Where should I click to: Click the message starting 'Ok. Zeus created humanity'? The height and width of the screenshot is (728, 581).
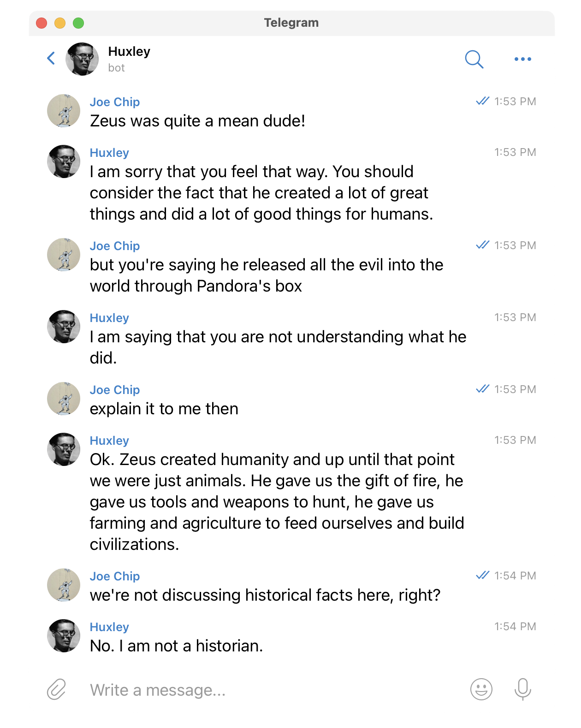coord(277,502)
